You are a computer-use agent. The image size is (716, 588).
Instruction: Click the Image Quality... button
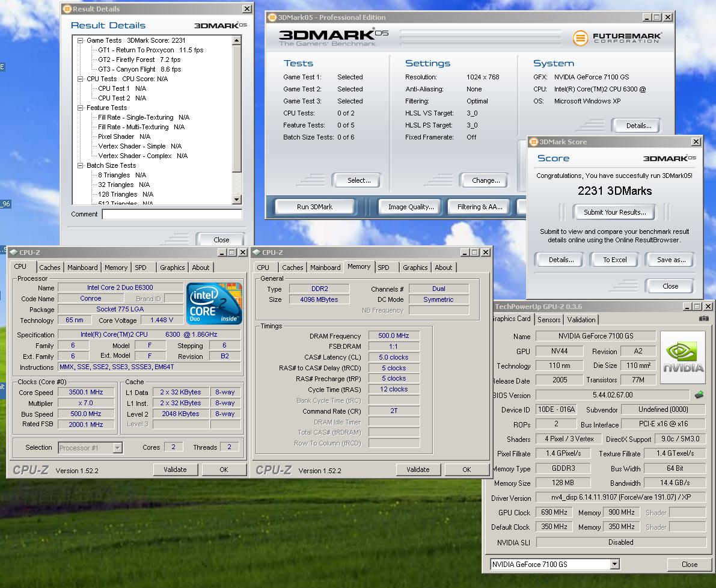[411, 207]
